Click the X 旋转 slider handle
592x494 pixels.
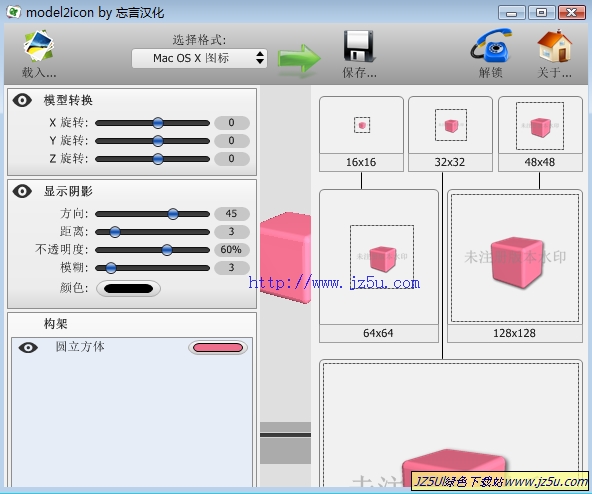point(158,123)
